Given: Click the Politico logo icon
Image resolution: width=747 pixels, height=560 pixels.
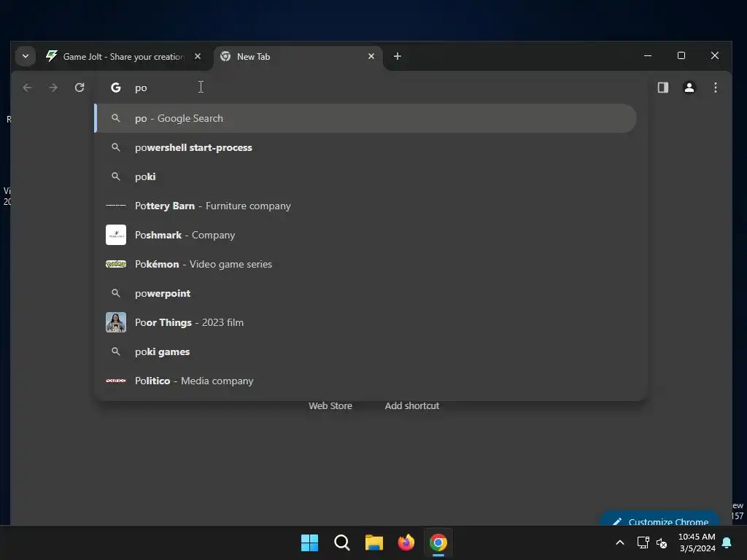Looking at the screenshot, I should [x=116, y=381].
